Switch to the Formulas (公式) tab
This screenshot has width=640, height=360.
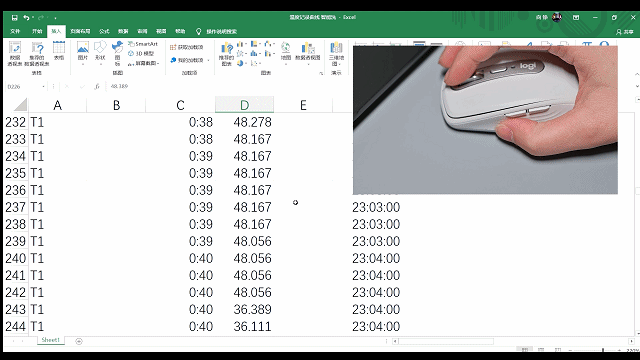tap(104, 31)
